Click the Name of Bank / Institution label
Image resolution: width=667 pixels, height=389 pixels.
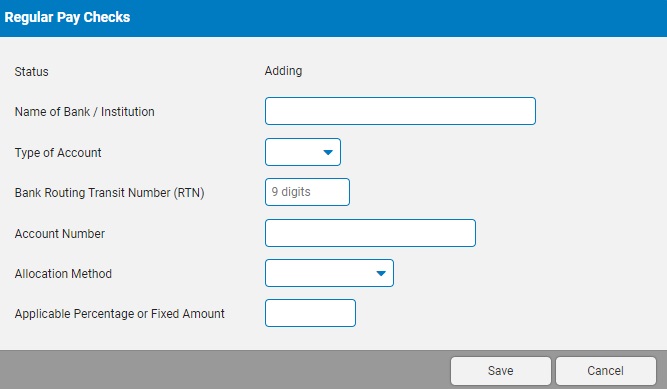pos(85,112)
